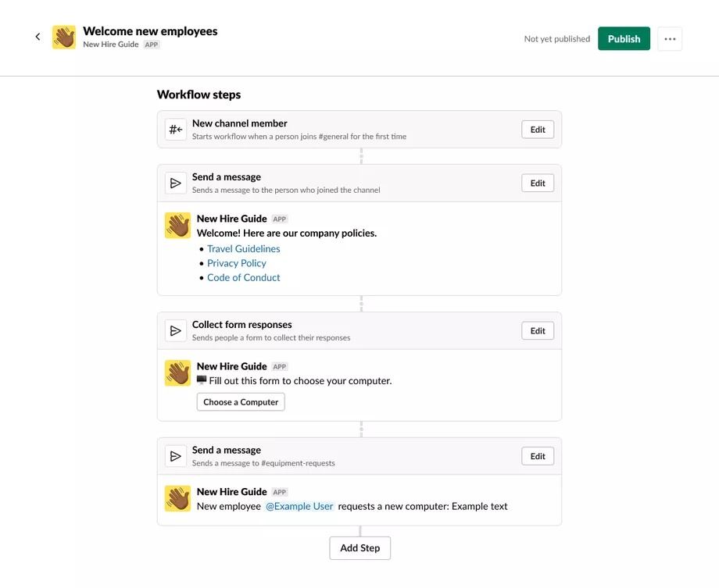
Task: Click the @Example User mention
Action: click(x=299, y=507)
